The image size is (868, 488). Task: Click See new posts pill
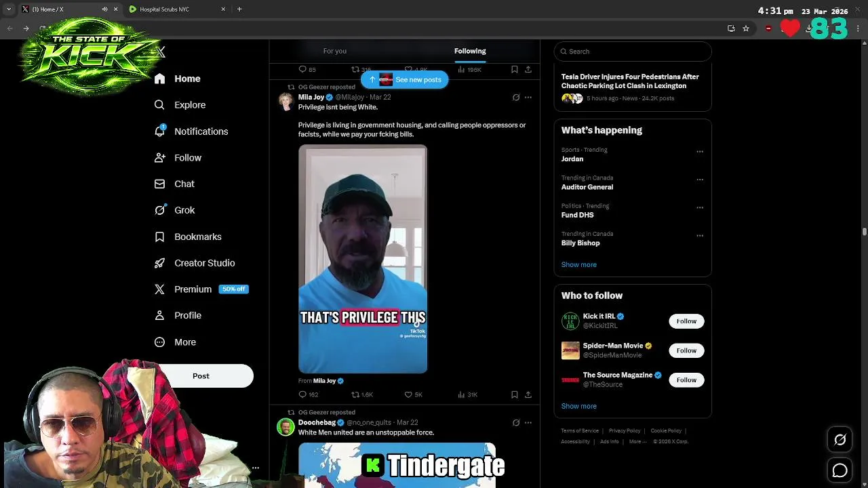pyautogui.click(x=405, y=80)
